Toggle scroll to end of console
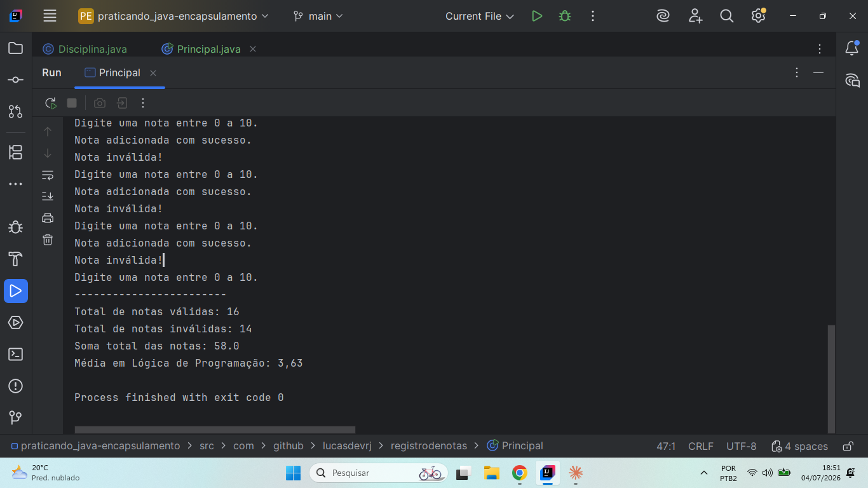Screen dimensions: 868x488 click(x=48, y=196)
